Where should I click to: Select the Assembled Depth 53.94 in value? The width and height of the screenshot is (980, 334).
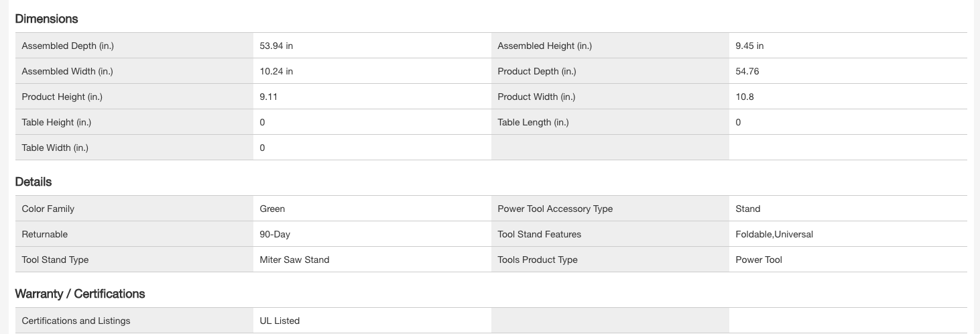pos(276,46)
